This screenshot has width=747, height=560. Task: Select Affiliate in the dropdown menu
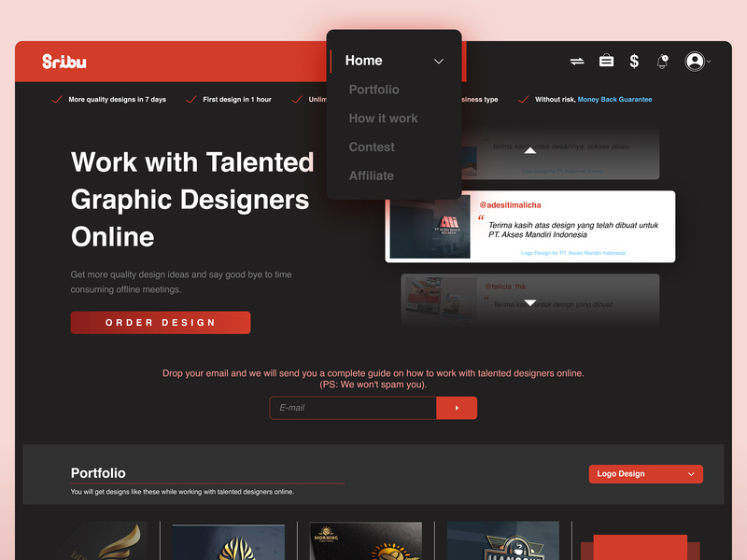371,175
